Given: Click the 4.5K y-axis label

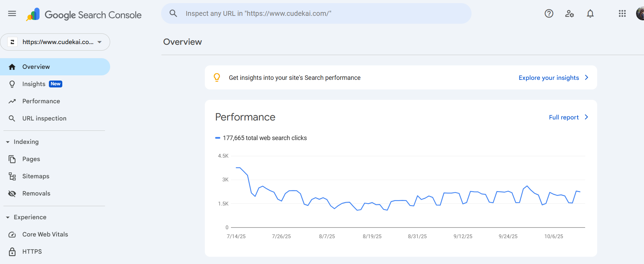Looking at the screenshot, I should 223,156.
